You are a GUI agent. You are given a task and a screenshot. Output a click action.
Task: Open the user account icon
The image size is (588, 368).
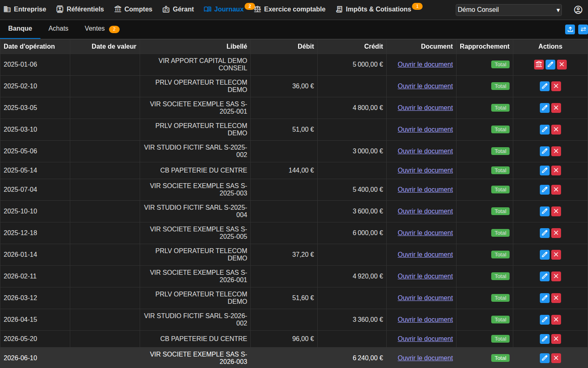coord(578,10)
